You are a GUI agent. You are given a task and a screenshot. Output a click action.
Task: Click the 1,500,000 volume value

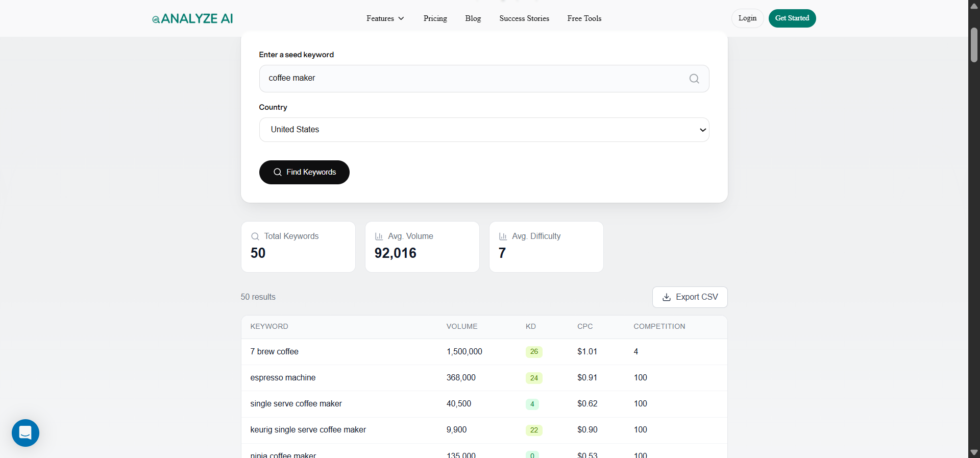pos(464,352)
